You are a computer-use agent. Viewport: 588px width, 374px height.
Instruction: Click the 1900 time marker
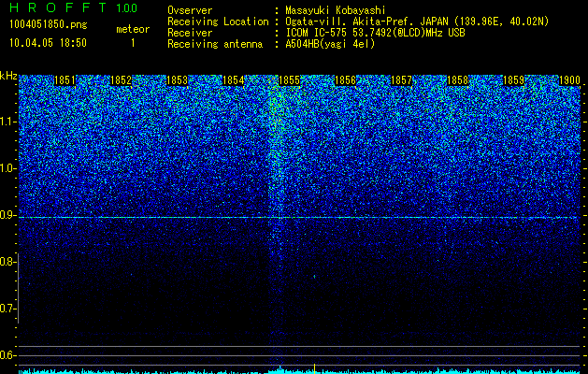coord(569,80)
